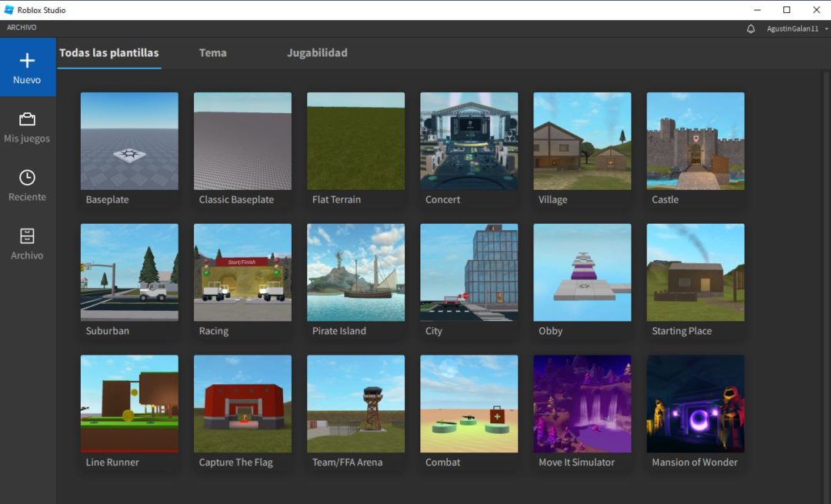Click the notification bell icon
This screenshot has width=831, height=504.
click(750, 28)
